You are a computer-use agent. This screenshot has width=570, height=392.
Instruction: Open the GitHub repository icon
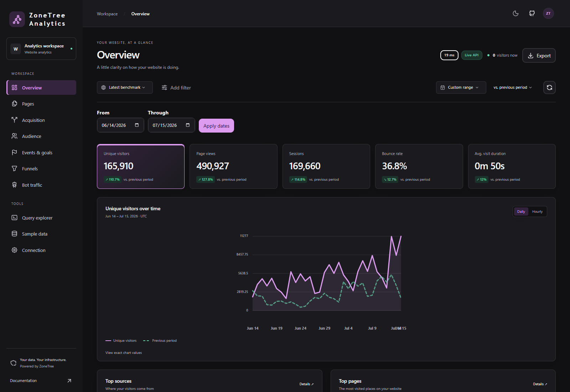point(532,14)
